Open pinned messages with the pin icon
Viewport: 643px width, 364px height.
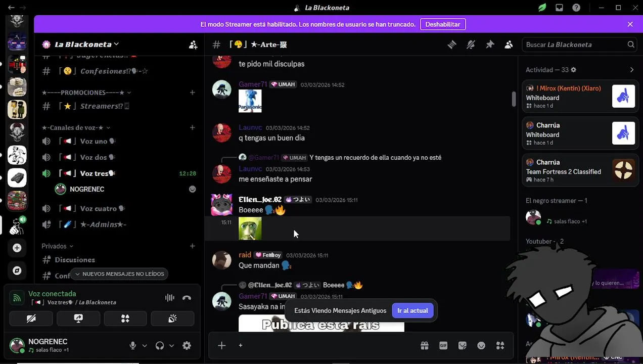[x=490, y=44]
